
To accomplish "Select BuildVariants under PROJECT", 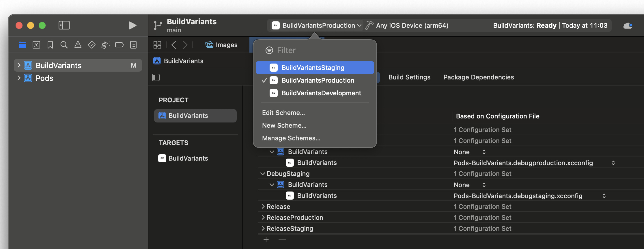I will [x=195, y=116].
